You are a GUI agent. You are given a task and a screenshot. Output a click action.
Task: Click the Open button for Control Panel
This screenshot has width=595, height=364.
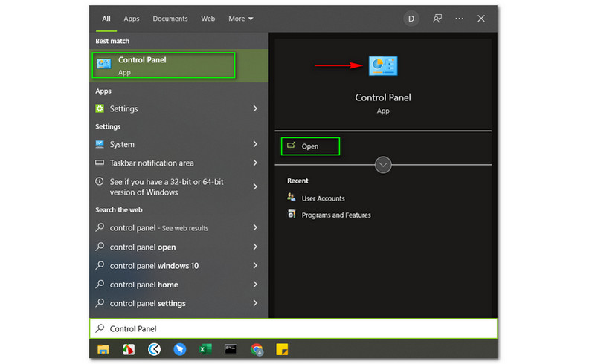(x=310, y=146)
